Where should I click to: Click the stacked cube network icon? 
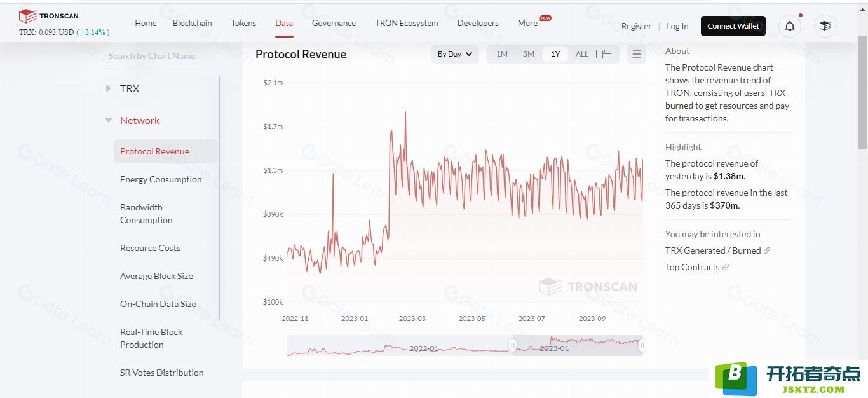(825, 26)
